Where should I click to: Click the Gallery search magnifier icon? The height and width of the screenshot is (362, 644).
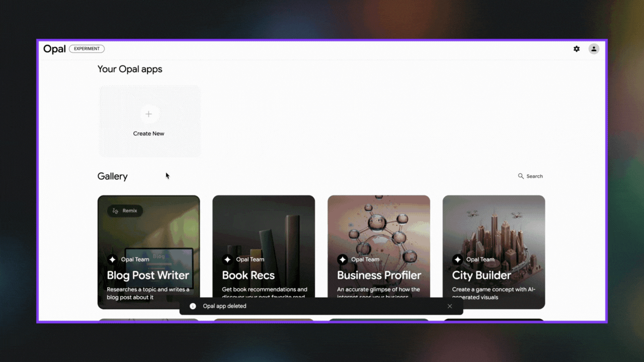[x=521, y=176]
